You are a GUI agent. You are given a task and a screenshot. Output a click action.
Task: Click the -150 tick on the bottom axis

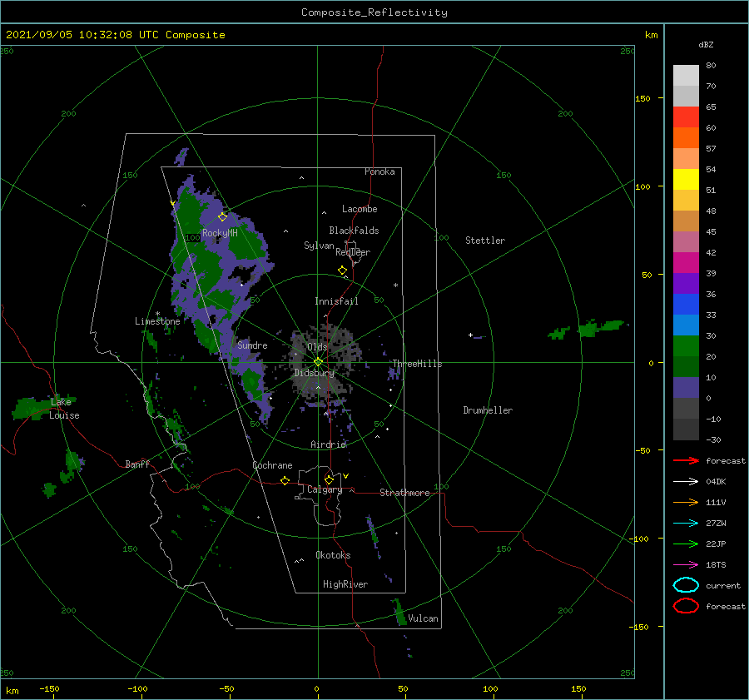[49, 688]
